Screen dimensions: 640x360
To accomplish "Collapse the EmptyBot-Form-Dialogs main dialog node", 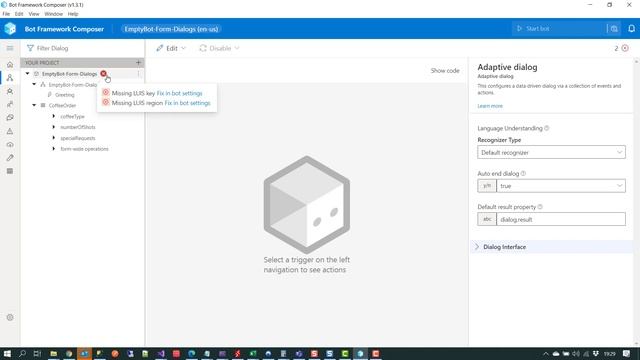I will tap(34, 84).
